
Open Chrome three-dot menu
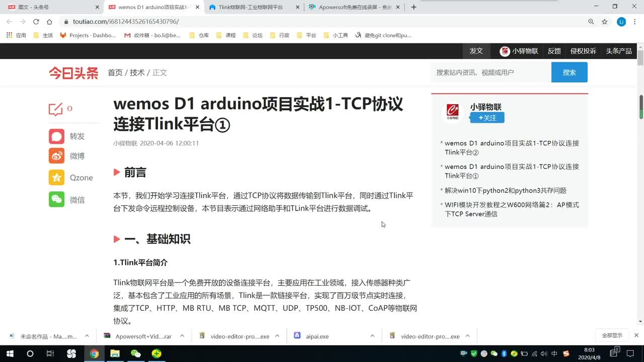636,22
